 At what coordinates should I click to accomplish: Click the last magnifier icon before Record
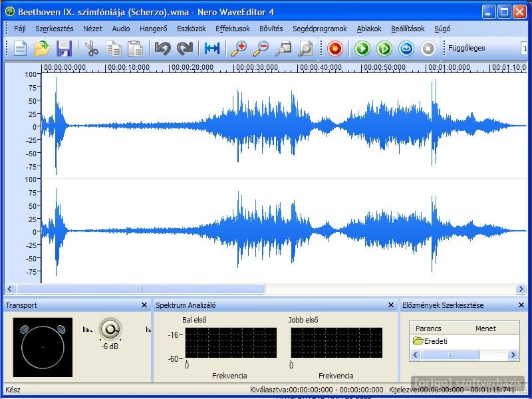coord(305,49)
